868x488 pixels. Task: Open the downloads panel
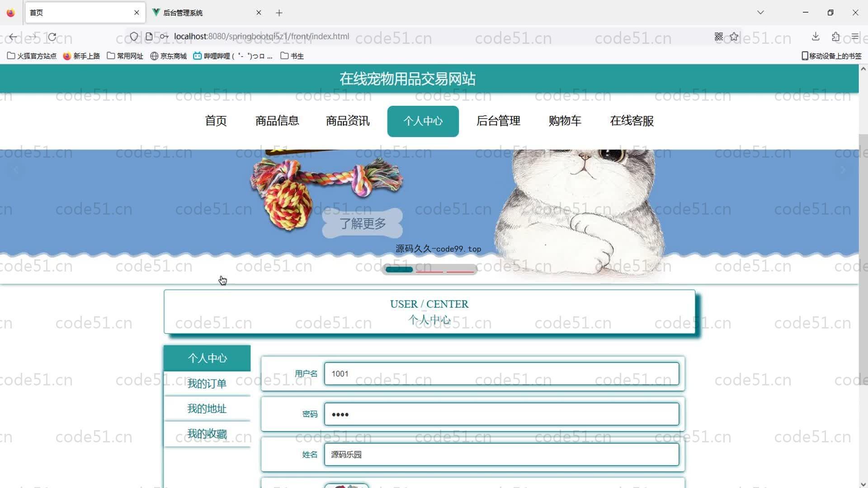[x=816, y=36]
